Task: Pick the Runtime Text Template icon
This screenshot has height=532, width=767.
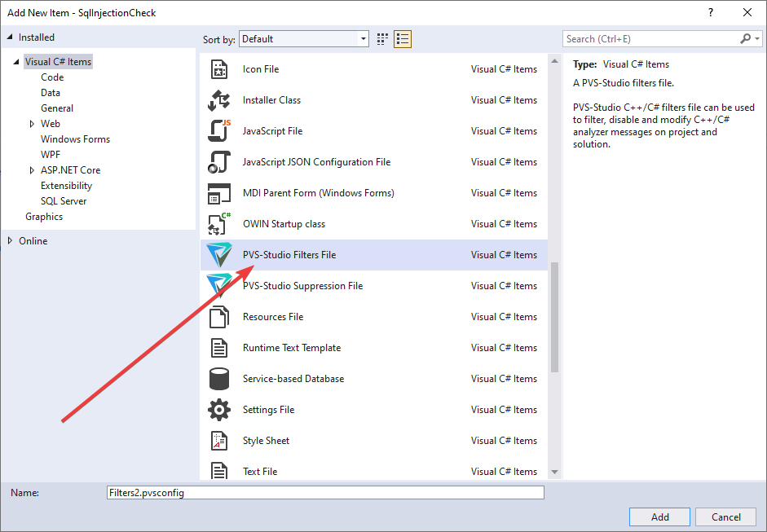Action: click(x=219, y=348)
